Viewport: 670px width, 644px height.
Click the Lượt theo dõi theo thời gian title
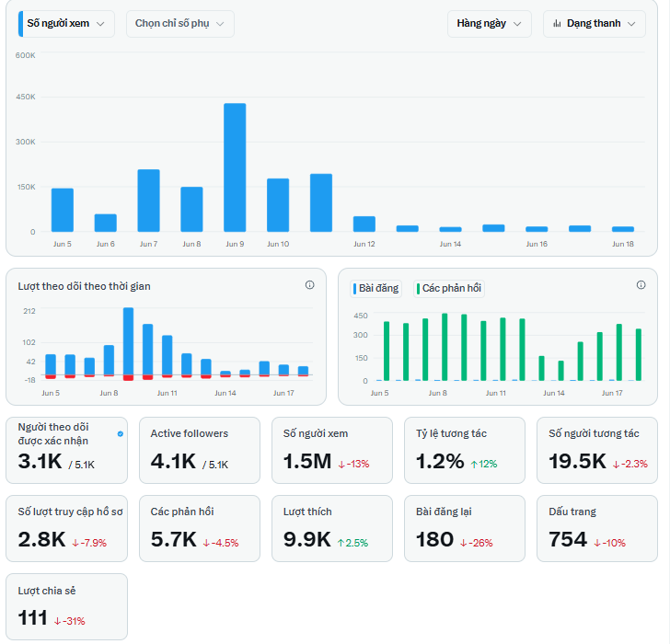84,286
